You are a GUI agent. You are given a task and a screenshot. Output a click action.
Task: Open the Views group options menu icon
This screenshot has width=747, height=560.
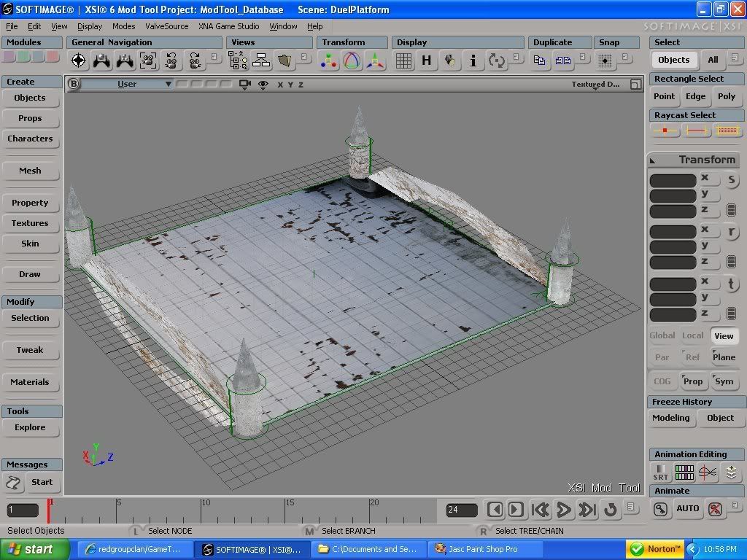click(x=304, y=57)
